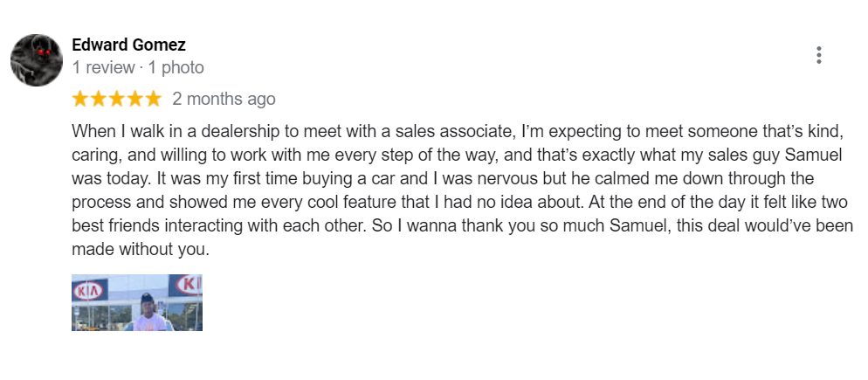Click the first star in the rating
Viewport: 868px width, 380px height.
pyautogui.click(x=80, y=99)
